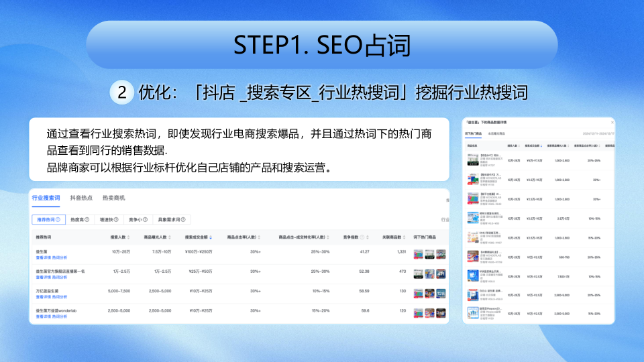Select the 竞争小 filter
This screenshot has height=362, width=644.
[138, 220]
